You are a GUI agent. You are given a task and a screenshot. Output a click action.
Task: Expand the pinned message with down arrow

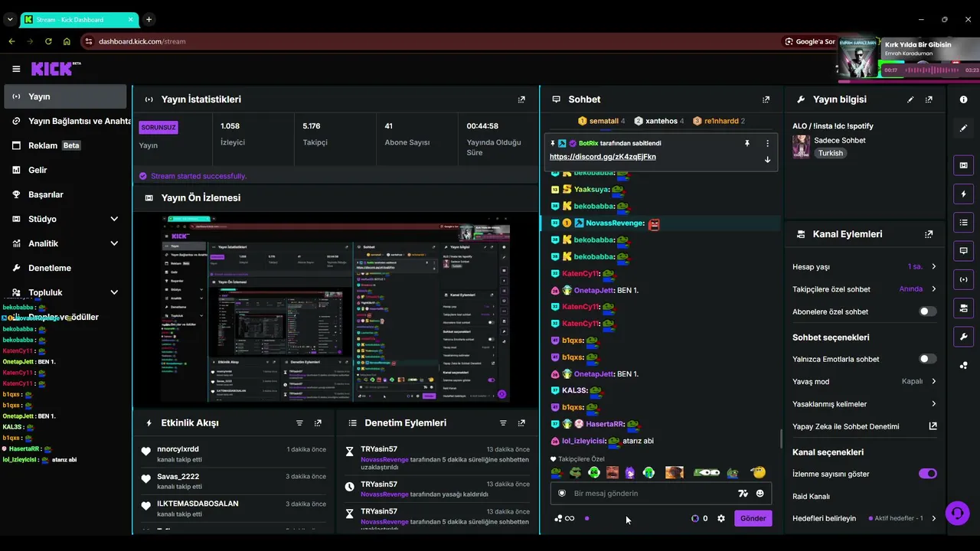coord(767,159)
